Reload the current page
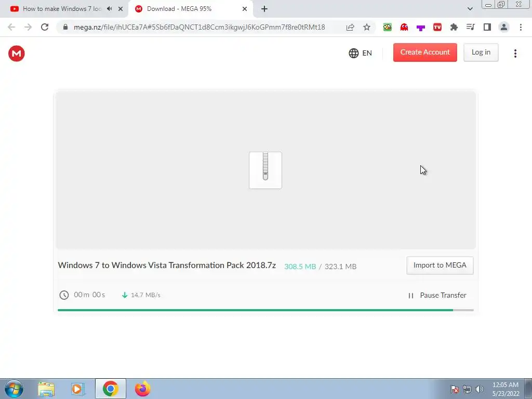Screen dimensions: 532x399 (45, 27)
